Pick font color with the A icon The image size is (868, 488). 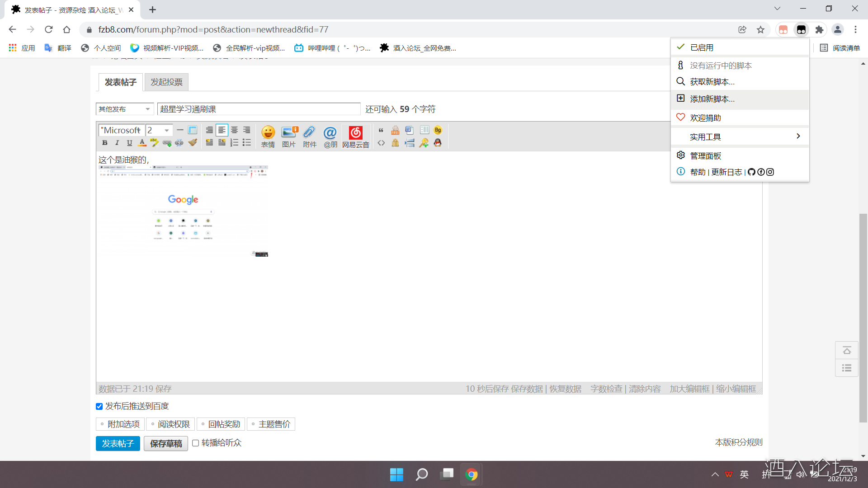click(x=142, y=143)
